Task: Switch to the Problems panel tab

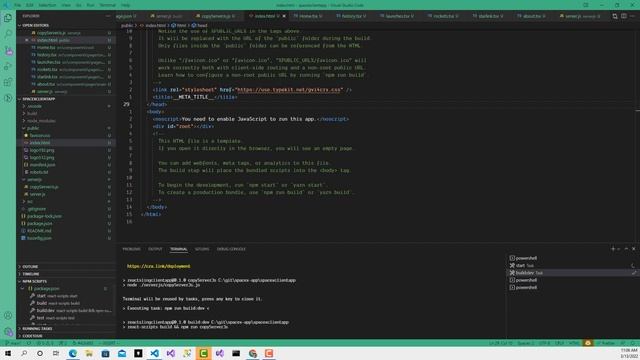Action: pyautogui.click(x=131, y=249)
